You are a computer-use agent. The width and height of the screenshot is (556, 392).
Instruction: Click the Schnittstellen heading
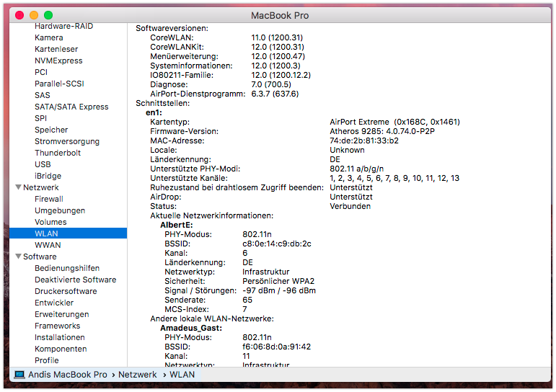click(163, 103)
